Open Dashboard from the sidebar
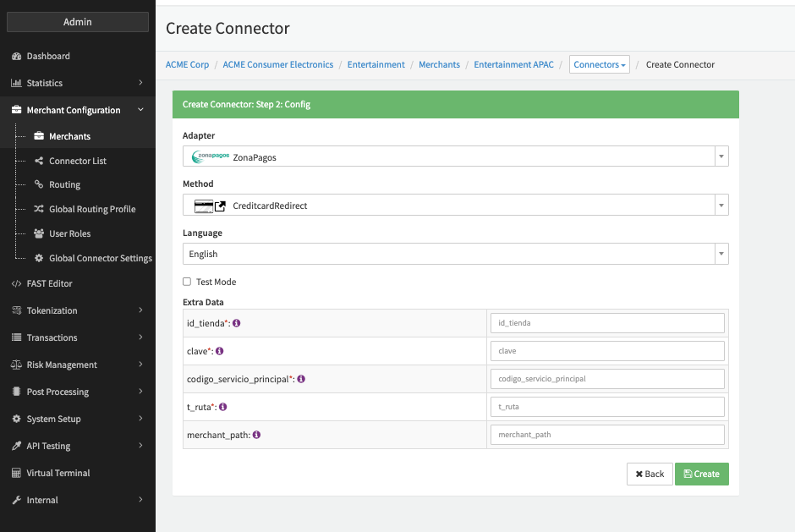Image resolution: width=795 pixels, height=532 pixels. tap(48, 56)
